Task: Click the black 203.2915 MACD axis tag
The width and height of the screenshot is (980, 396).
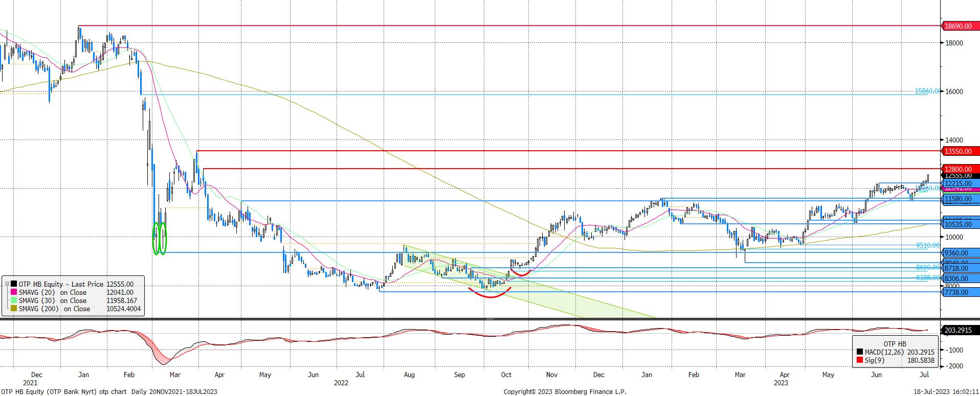Action: coord(960,330)
